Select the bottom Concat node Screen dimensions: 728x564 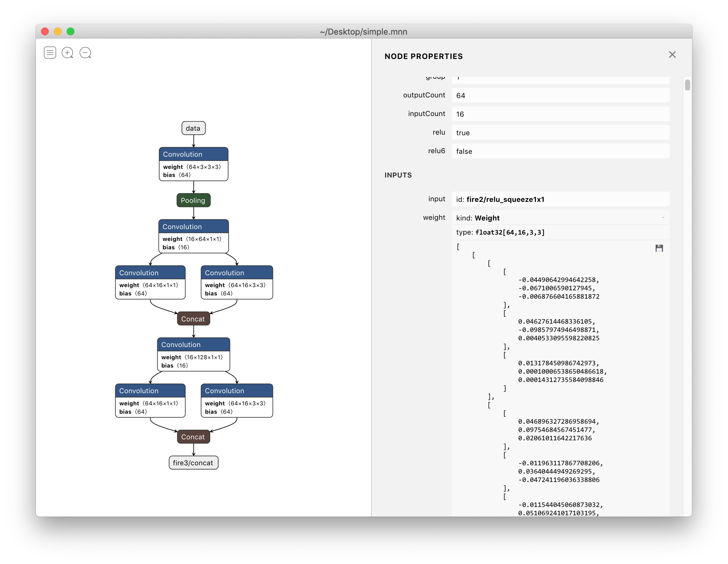pos(193,437)
